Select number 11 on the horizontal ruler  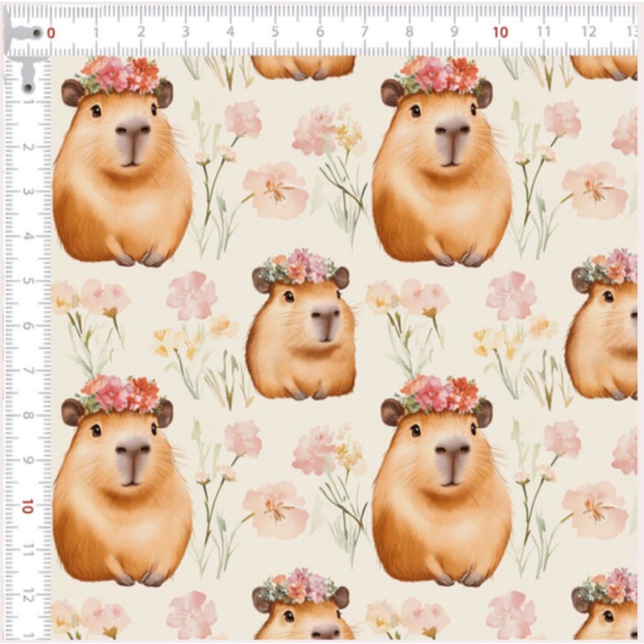pos(544,32)
